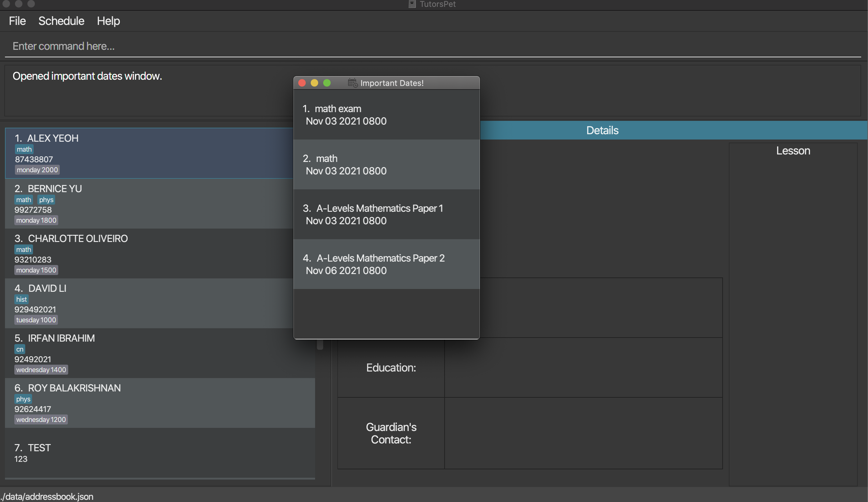The image size is (868, 502).
Task: Click Bernice Yu's phys tag
Action: click(46, 200)
